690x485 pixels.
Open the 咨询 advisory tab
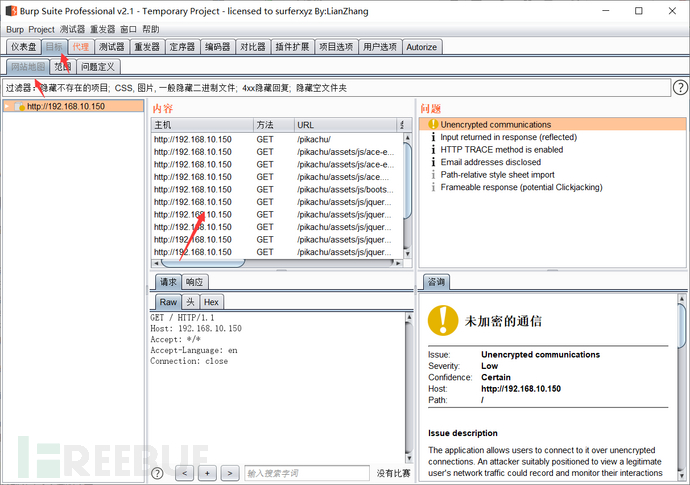pos(436,282)
